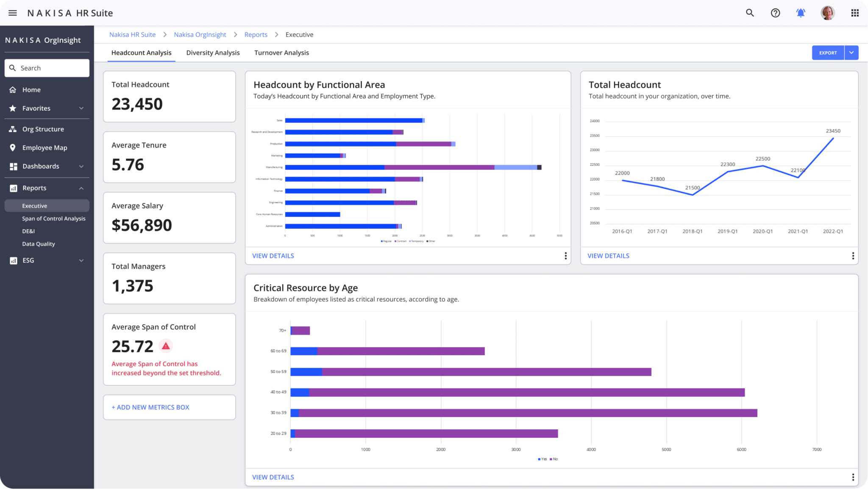Select the Home icon in the sidebar
Screen dimensions: 868x490
tap(13, 90)
